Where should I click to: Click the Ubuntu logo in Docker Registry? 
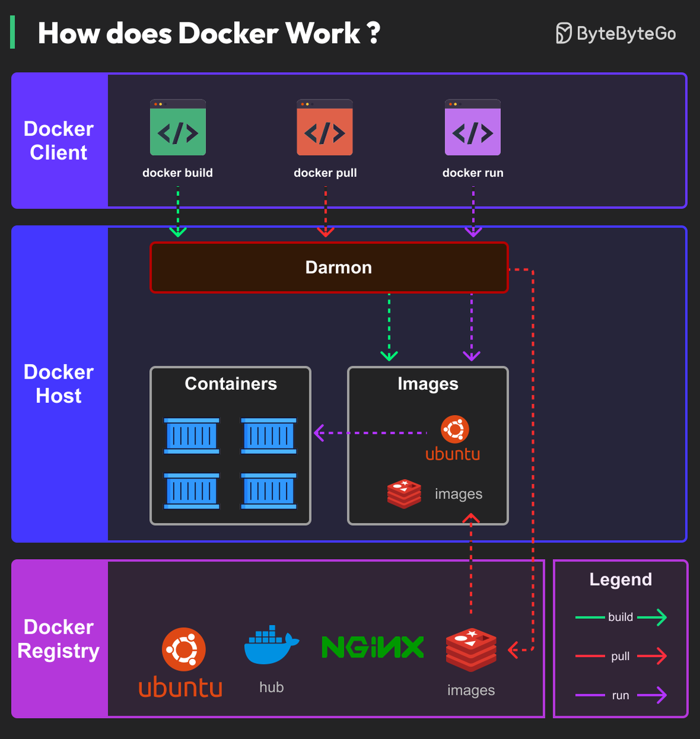pos(181,662)
